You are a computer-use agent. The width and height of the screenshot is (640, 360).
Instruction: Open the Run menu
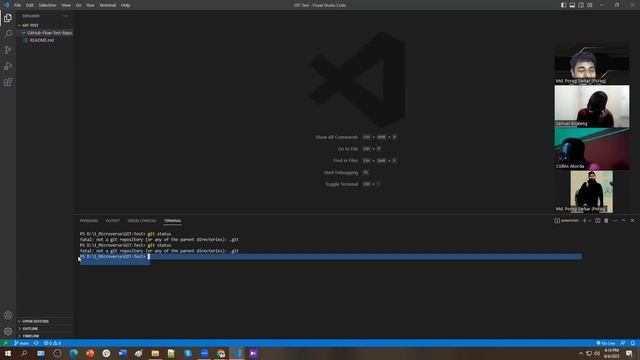coord(90,5)
